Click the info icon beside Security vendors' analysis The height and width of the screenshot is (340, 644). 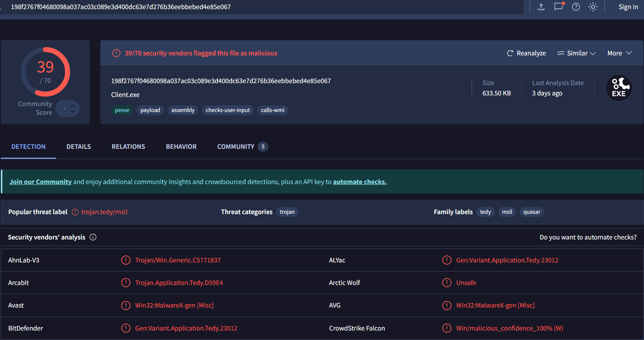point(93,237)
